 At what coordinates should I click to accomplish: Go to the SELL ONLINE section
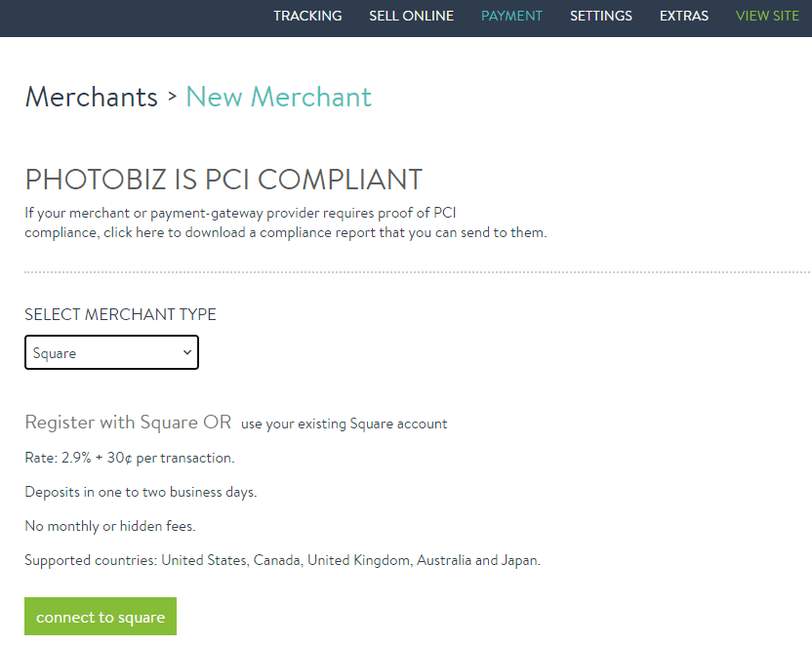click(411, 16)
